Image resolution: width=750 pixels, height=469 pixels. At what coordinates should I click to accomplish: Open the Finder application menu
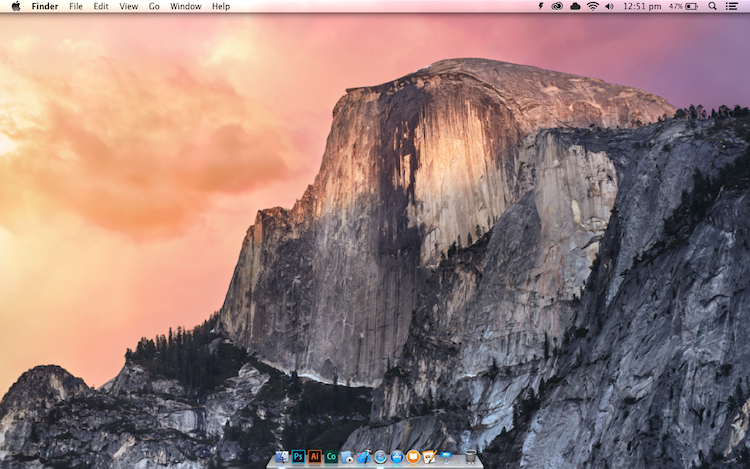tap(45, 6)
